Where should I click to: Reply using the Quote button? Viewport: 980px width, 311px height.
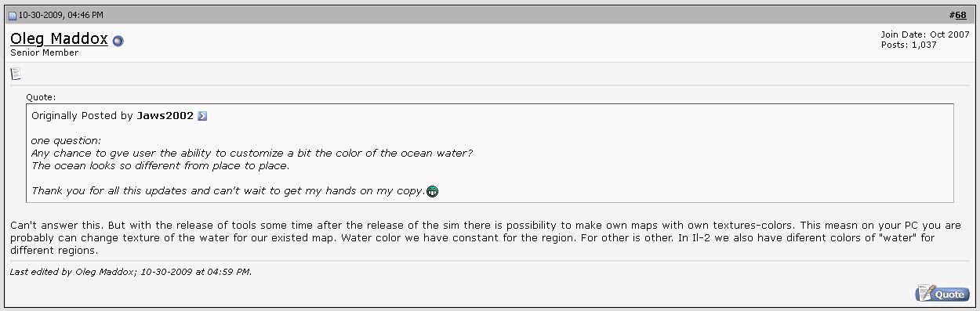[x=942, y=294]
